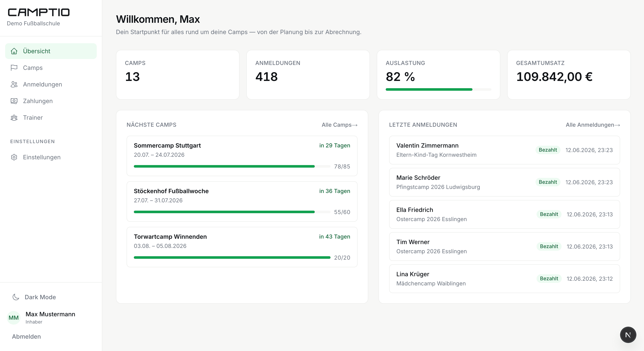
Task: Click the Stöckenhof Fußballwoche capacity bar
Action: tap(232, 212)
